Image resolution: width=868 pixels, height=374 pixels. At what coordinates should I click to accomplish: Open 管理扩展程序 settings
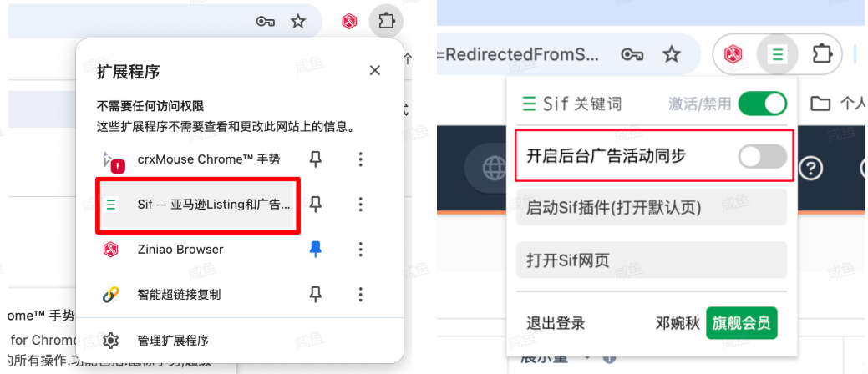(x=173, y=341)
